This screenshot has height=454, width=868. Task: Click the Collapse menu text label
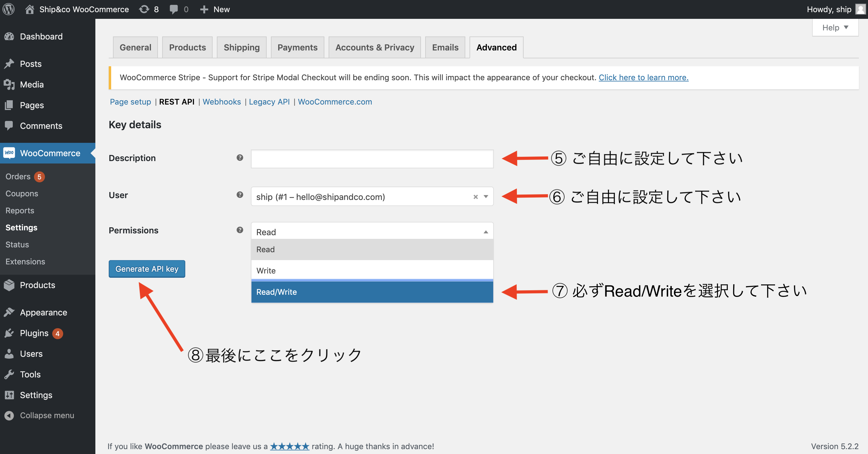47,416
